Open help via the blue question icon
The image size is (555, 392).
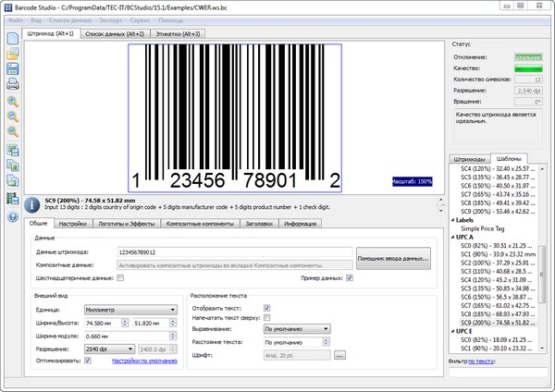13,216
